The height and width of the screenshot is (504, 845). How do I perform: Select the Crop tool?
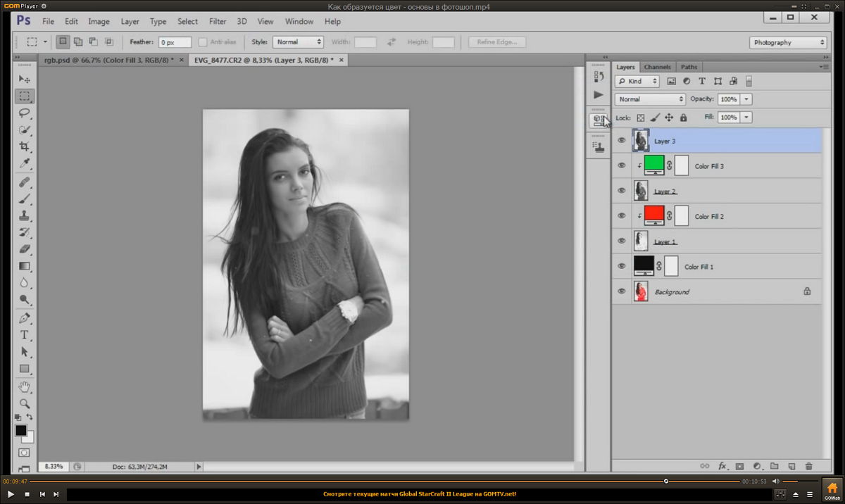[x=25, y=146]
